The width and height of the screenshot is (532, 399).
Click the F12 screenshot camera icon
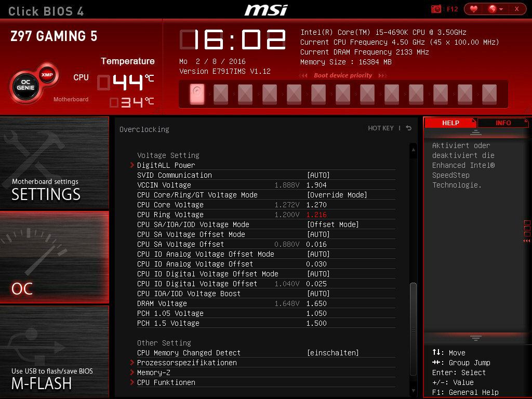(436, 9)
